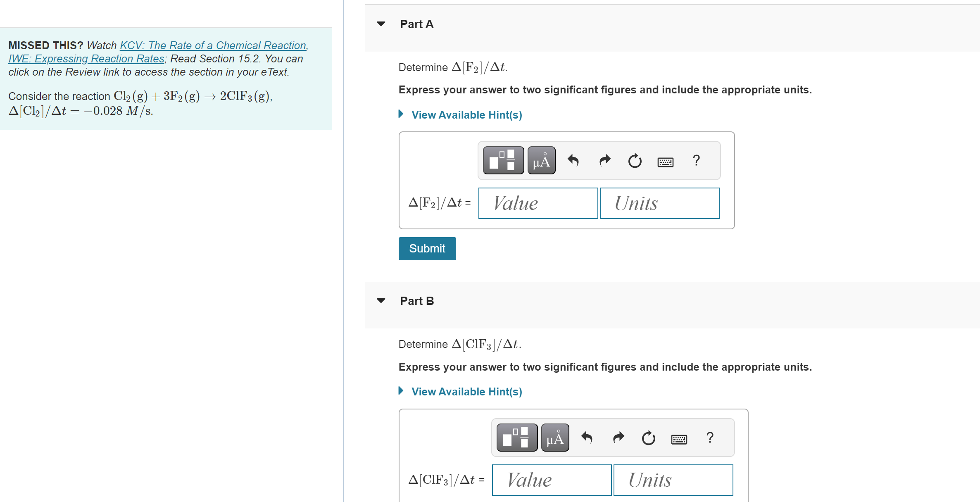Viewport: 980px width, 502px height.
Task: Open templates tool in Part A toolbar
Action: 503,160
